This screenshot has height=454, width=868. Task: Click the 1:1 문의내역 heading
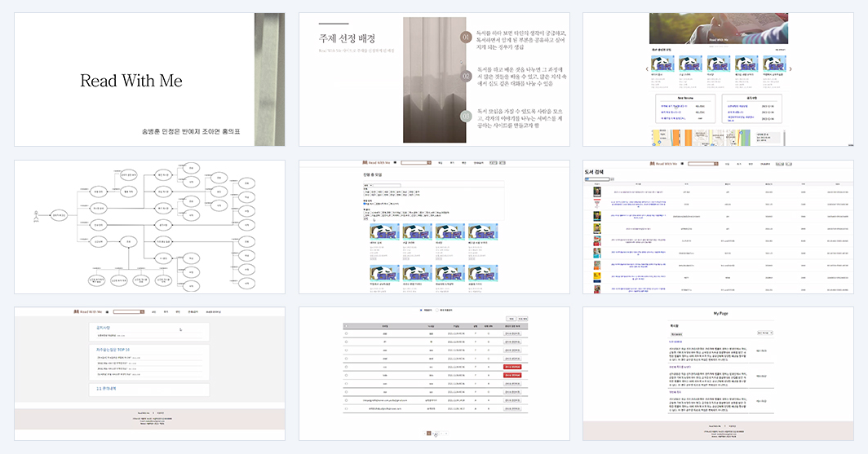106,388
